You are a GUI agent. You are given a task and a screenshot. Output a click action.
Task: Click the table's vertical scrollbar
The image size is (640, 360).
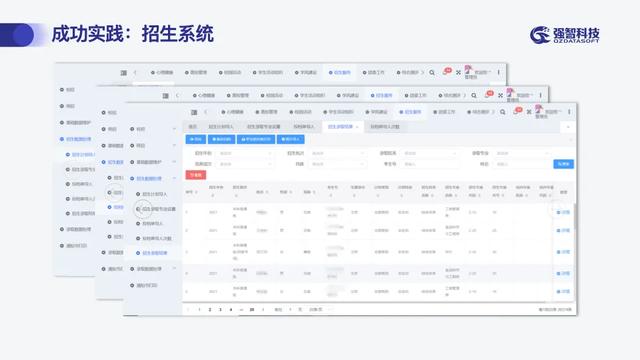575,216
